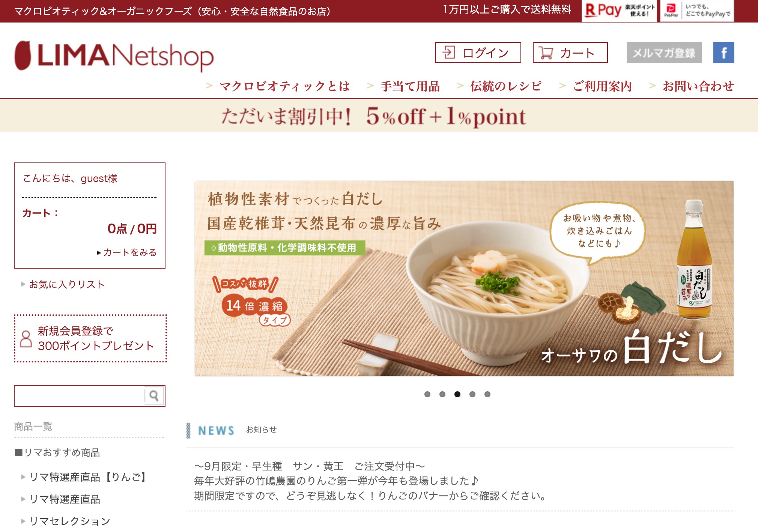Select the first carousel slide dot
The width and height of the screenshot is (758, 532).
coord(427,394)
